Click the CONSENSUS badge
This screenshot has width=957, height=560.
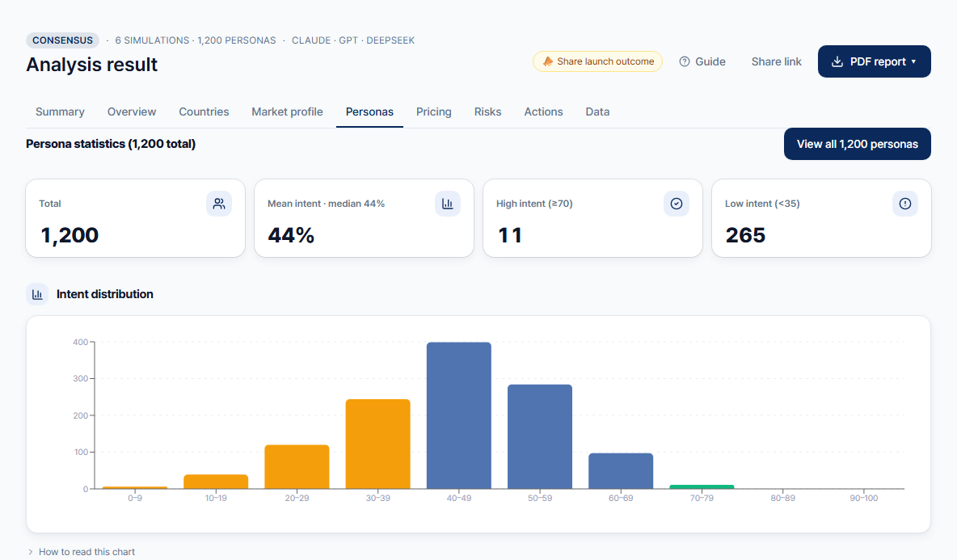point(62,40)
